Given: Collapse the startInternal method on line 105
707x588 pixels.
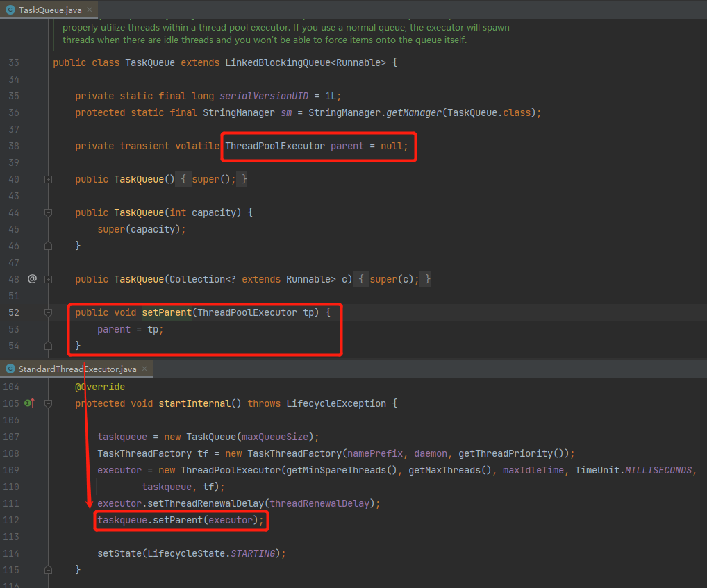Looking at the screenshot, I should (x=48, y=403).
